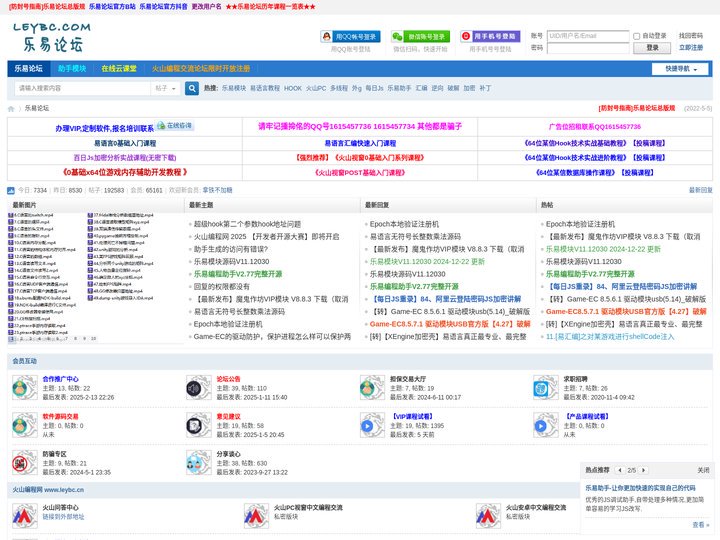Image resolution: width=720 pixels, height=540 pixels.
Task: Open the 火山视窗POST基础入门课程 link
Action: (360, 173)
